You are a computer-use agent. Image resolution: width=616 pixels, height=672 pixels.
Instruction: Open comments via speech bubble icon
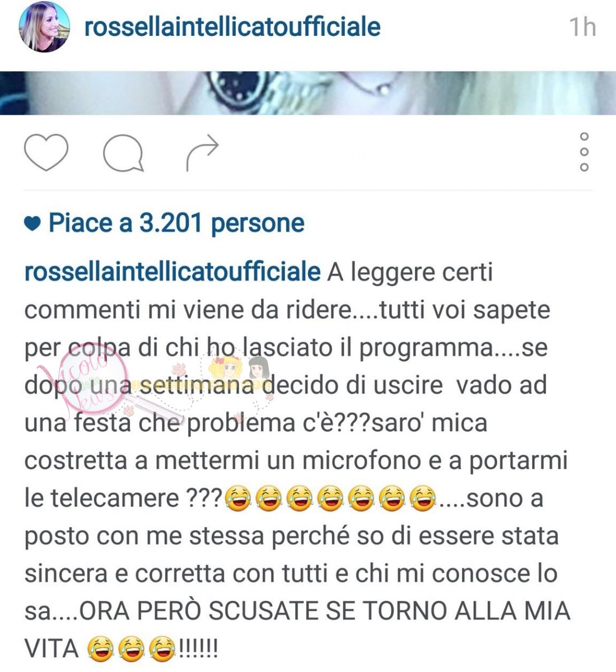tap(123, 152)
